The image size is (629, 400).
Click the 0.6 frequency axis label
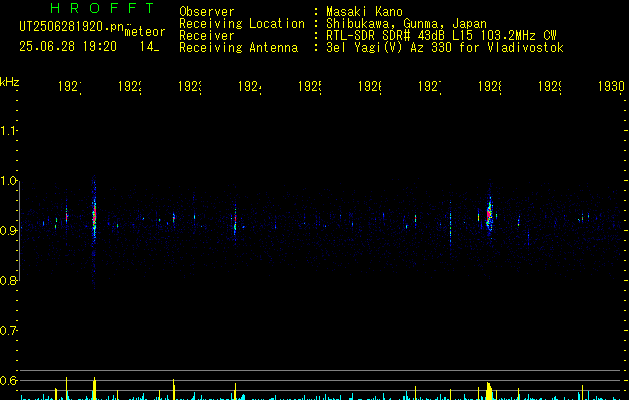click(x=8, y=380)
